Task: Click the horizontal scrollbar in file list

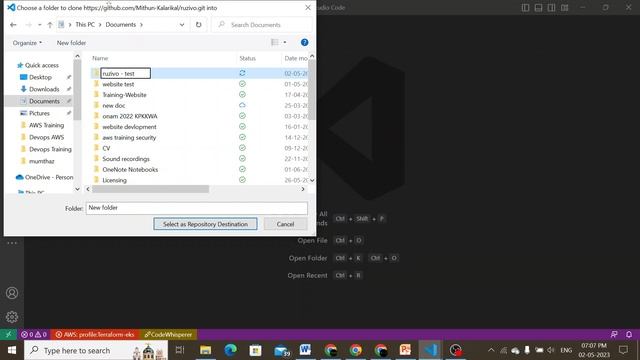Action: coord(150,189)
